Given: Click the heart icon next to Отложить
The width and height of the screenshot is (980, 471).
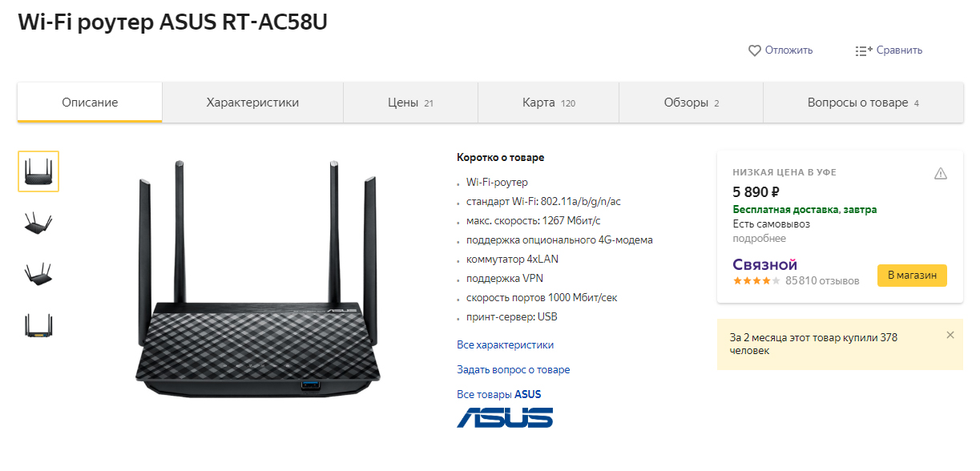Looking at the screenshot, I should click(754, 50).
